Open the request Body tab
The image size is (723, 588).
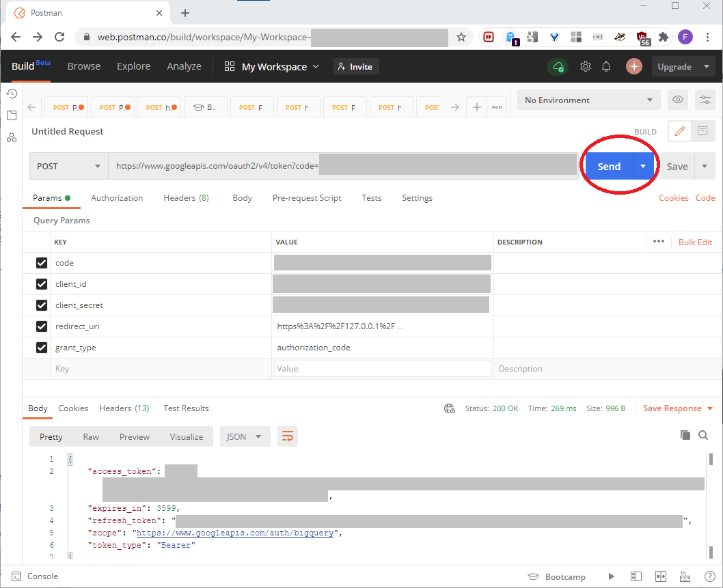(x=242, y=197)
